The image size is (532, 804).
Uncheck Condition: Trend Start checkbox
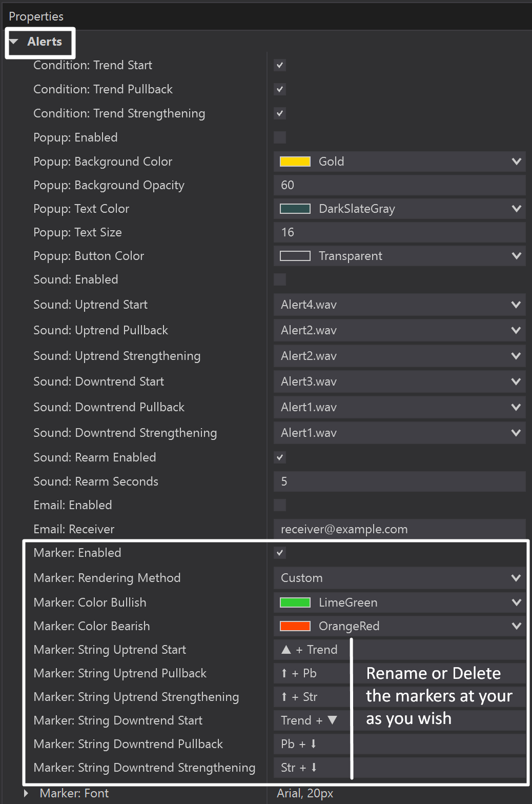click(x=280, y=65)
